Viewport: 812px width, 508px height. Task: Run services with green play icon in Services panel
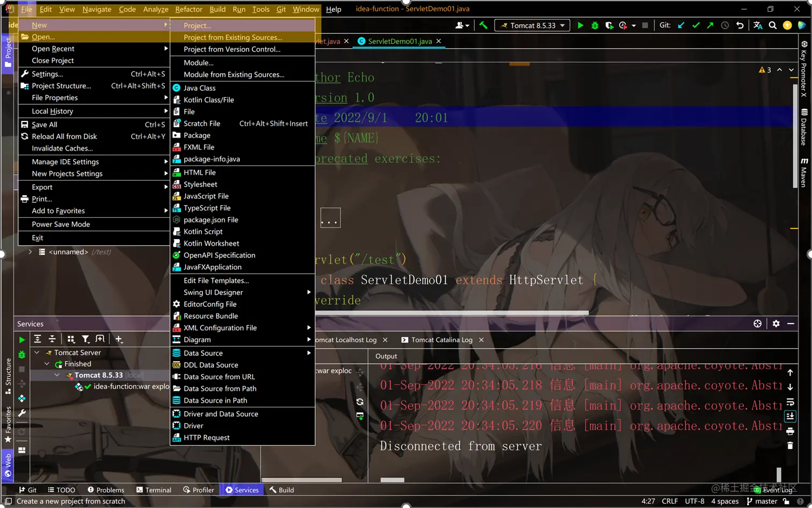(21, 340)
